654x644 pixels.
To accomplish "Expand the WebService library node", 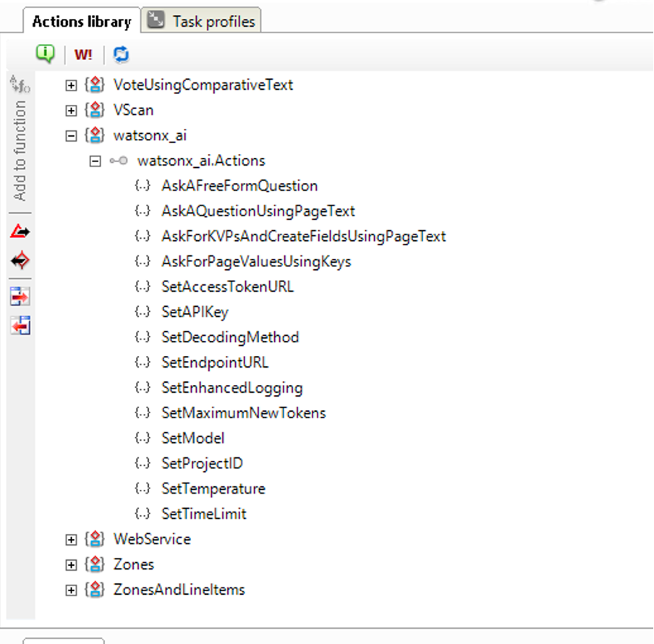I will pos(71,540).
